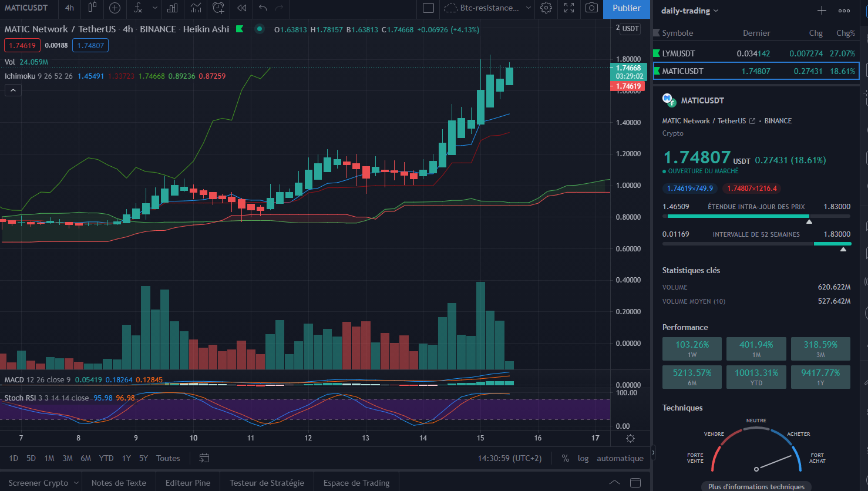Click the 10013.31% YTD performance tile
This screenshot has height=491, width=868.
(x=756, y=377)
